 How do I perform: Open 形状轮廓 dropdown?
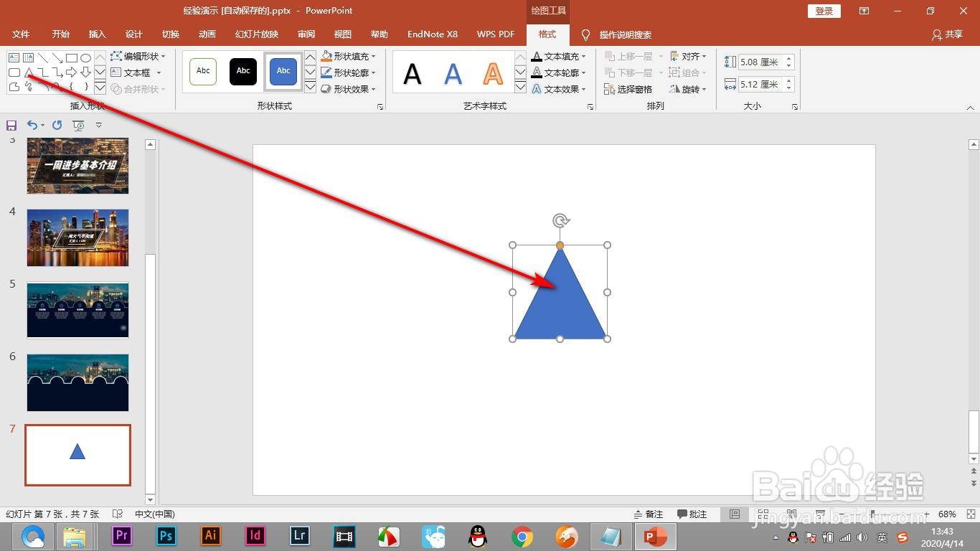tap(348, 72)
